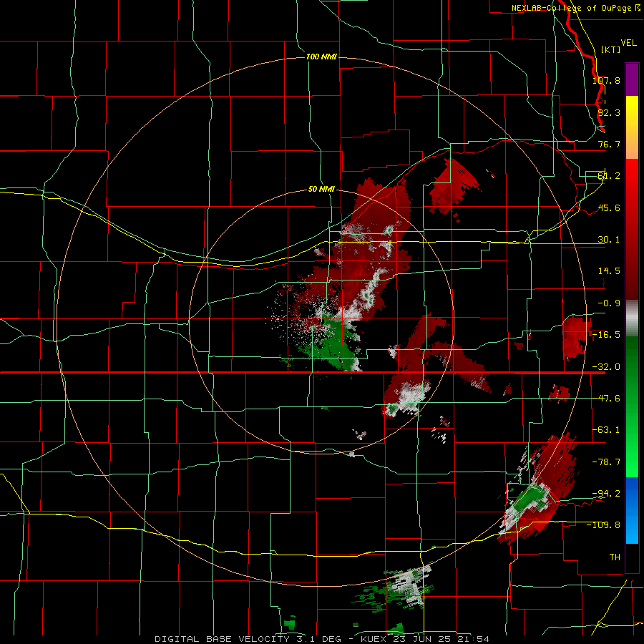Select the -109.8 legend value
This screenshot has width=644, height=644.
[x=604, y=525]
